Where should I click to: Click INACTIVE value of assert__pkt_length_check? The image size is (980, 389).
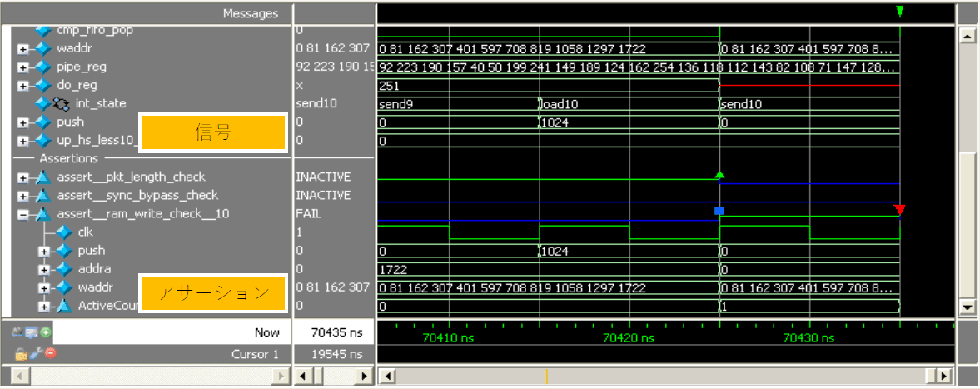click(323, 177)
